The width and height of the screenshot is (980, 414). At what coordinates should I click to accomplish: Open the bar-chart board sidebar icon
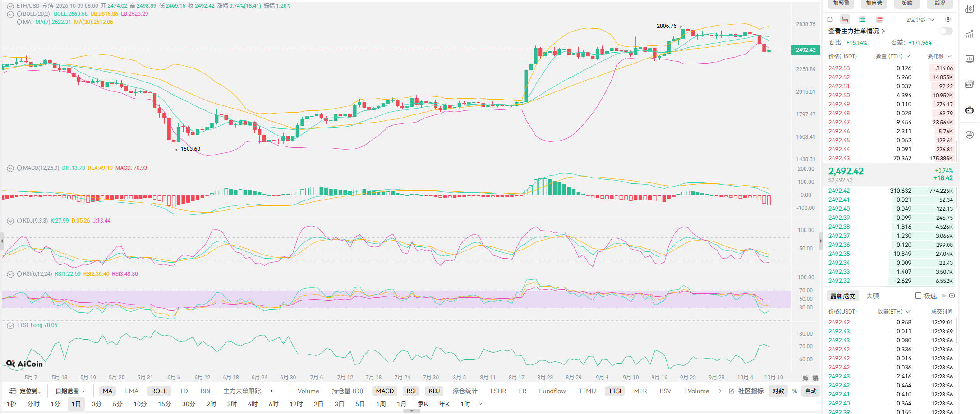point(970,59)
